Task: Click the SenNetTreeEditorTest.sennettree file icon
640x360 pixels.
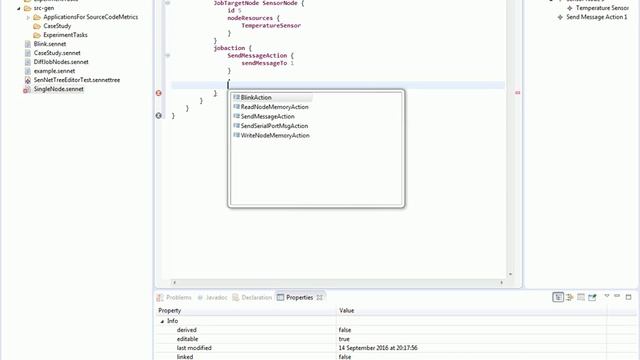Action: 28,80
